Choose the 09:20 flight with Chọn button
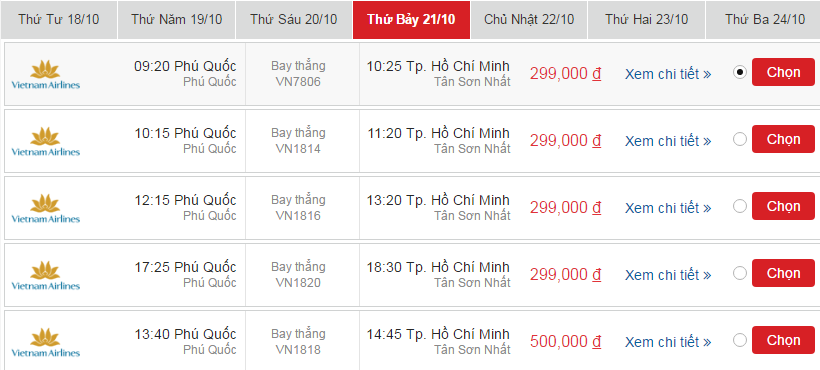Viewport: 820px width, 370px height. [x=783, y=72]
